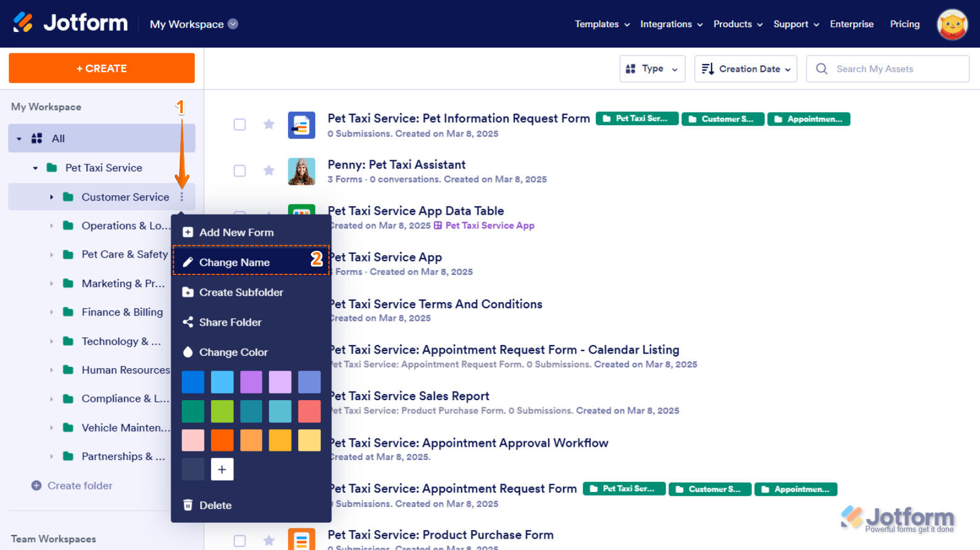Expand the Operations & Lo... folder arrow
Screen dimensions: 980x550
pyautogui.click(x=51, y=225)
